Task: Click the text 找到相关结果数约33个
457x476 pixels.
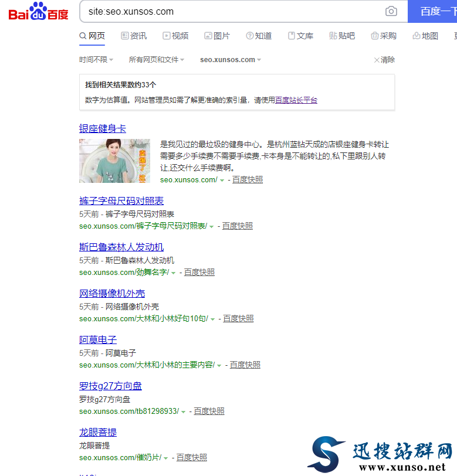Action: [x=121, y=84]
